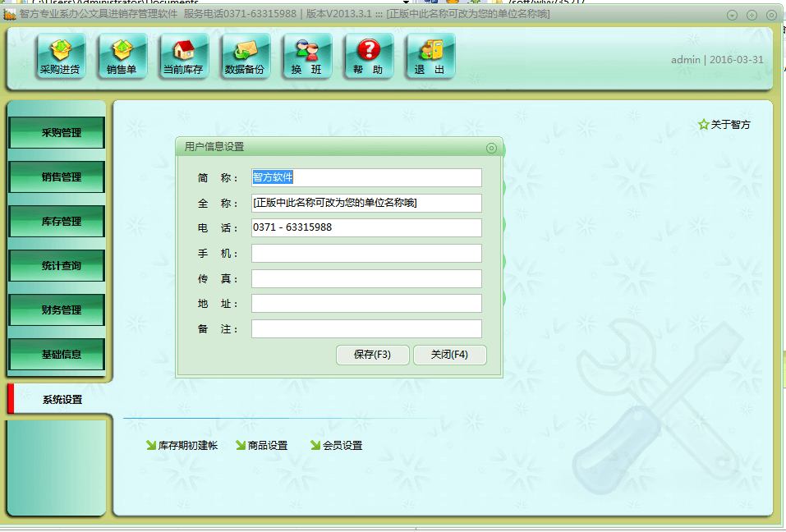Close the 用户信息设置 dialog via round button
Screen dimensions: 786x532
pyautogui.click(x=491, y=148)
